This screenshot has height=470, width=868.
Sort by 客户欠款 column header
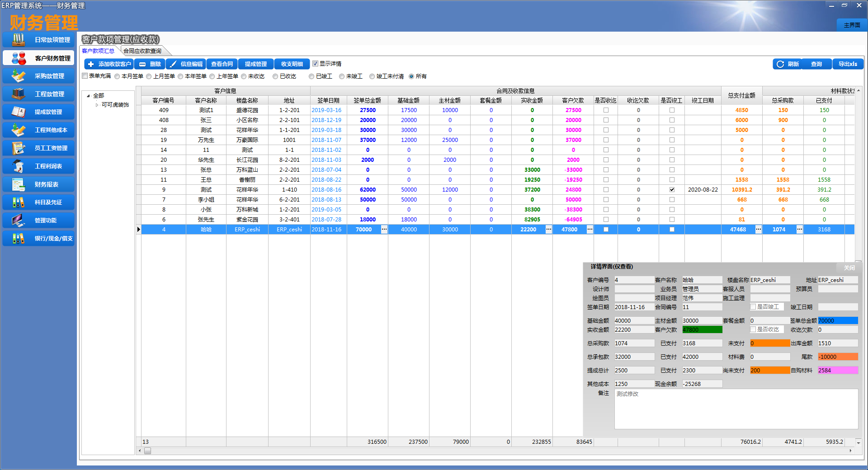[x=573, y=100]
